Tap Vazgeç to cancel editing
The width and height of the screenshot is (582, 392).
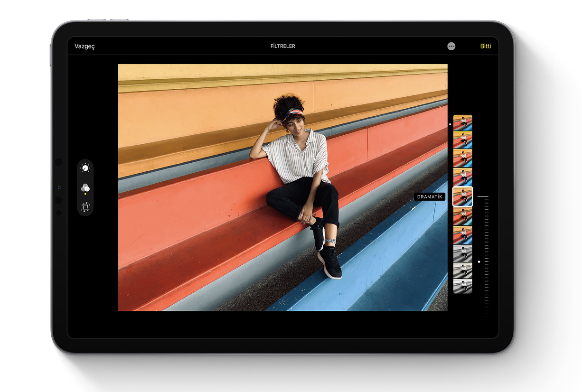[x=84, y=46]
